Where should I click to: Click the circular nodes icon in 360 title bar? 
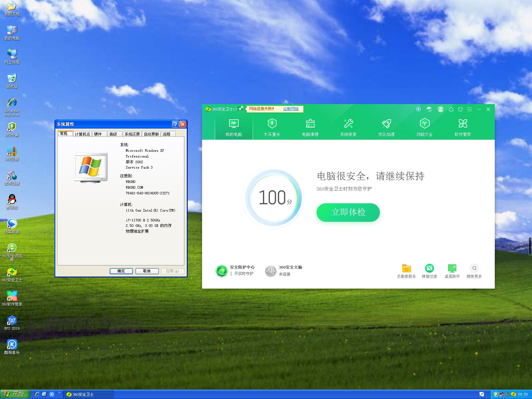tap(451, 109)
